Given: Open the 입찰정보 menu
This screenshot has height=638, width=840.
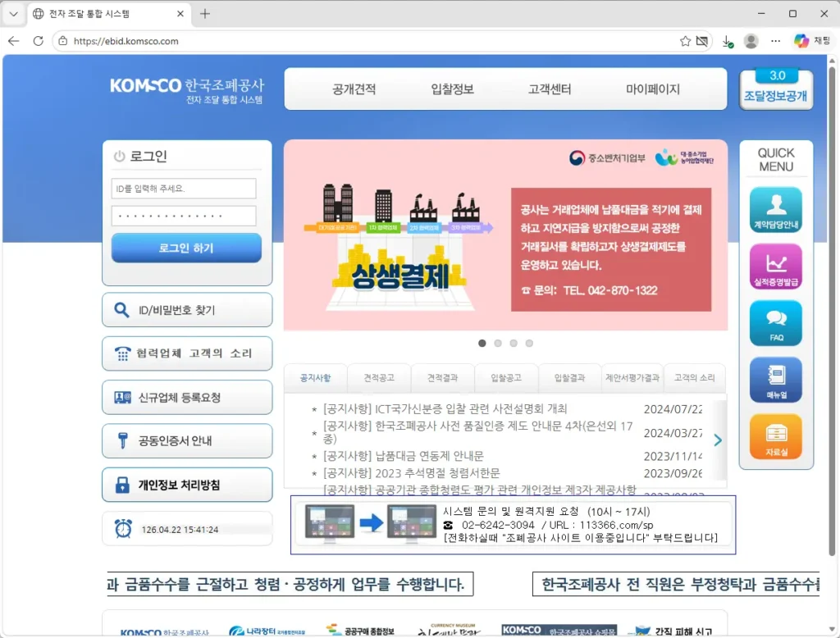Looking at the screenshot, I should [452, 89].
